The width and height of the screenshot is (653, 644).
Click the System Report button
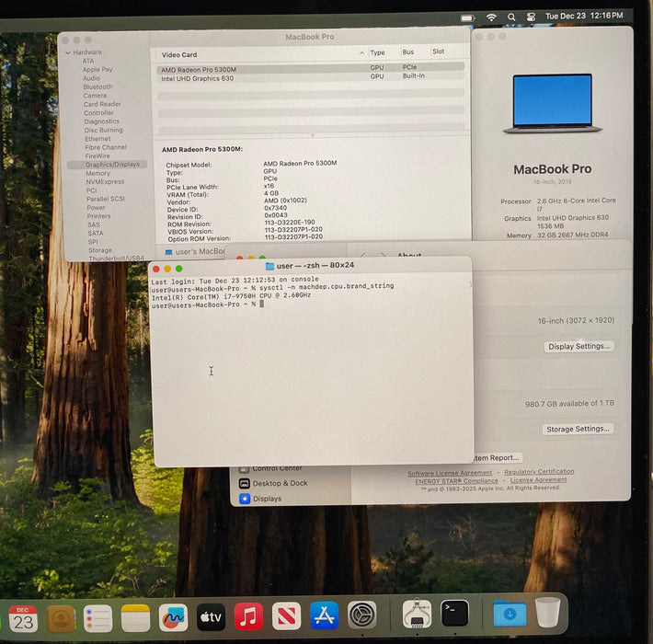pyautogui.click(x=497, y=458)
